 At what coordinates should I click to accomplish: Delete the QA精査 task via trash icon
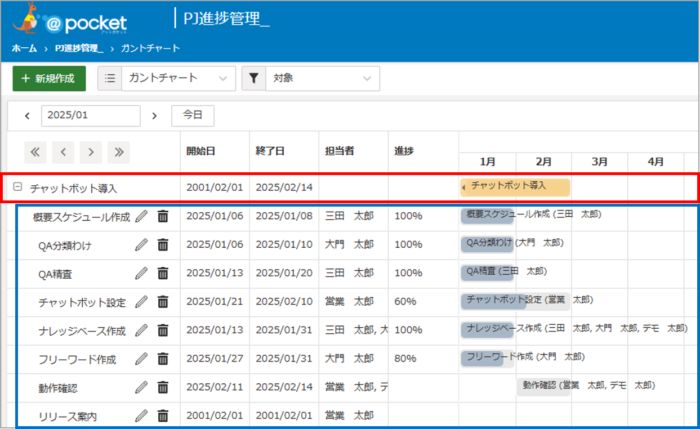[163, 273]
